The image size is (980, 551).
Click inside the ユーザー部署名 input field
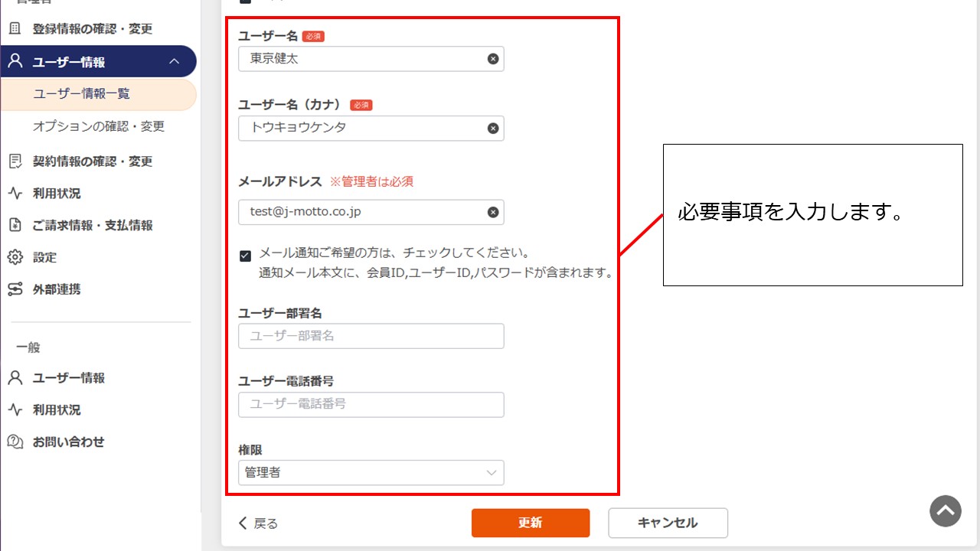pos(371,335)
